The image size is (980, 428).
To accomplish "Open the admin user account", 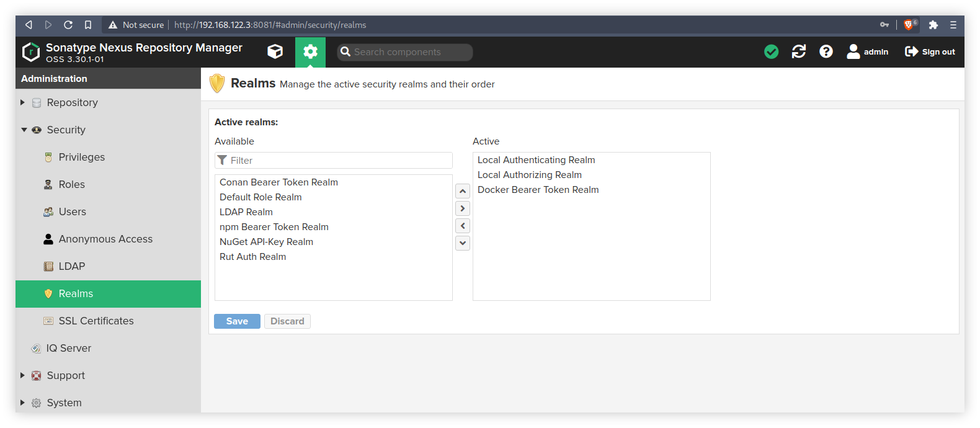I will pos(867,51).
